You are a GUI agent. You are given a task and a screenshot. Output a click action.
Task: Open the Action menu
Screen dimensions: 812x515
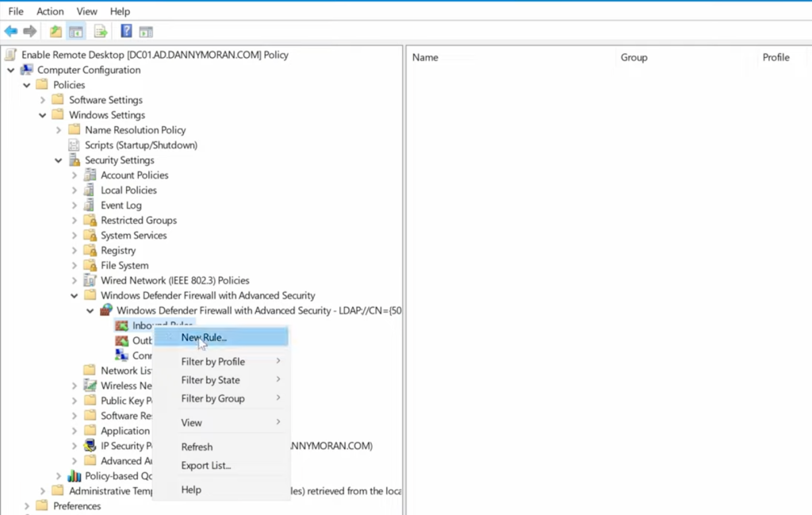pos(49,11)
